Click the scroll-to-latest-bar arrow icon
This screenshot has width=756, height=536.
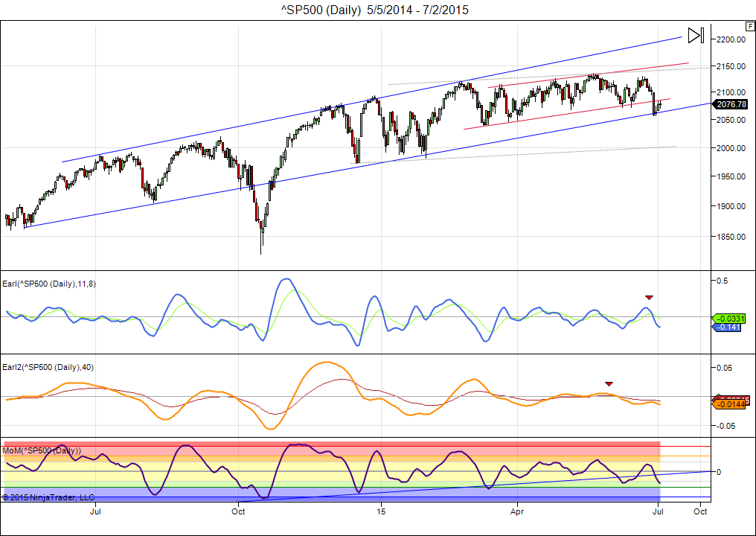(696, 35)
